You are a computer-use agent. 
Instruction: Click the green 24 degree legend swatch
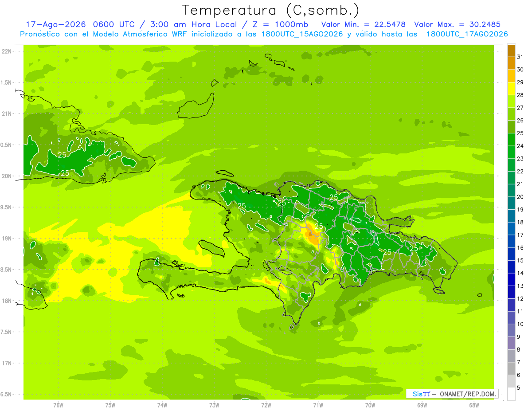coord(511,140)
